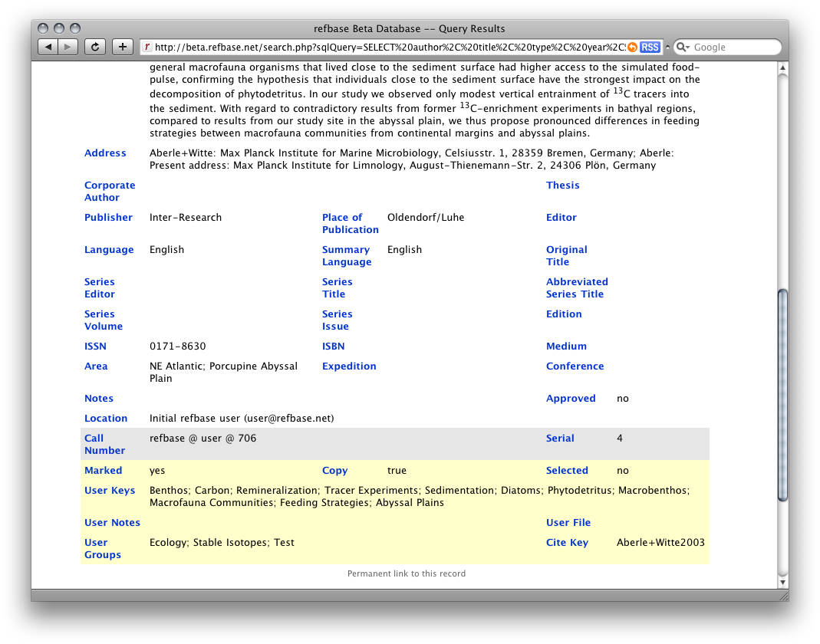Screen dimensions: 820x644
Task: Click the Copy link
Action: pyautogui.click(x=334, y=471)
